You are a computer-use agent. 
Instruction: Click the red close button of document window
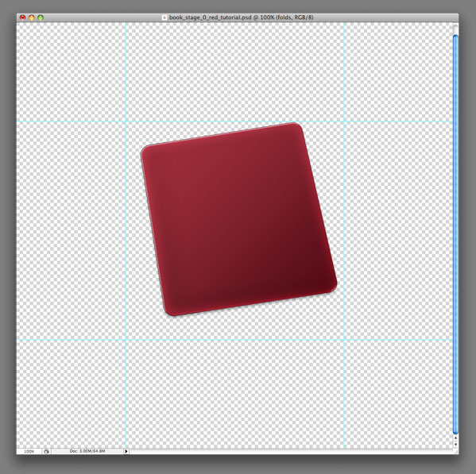23,17
